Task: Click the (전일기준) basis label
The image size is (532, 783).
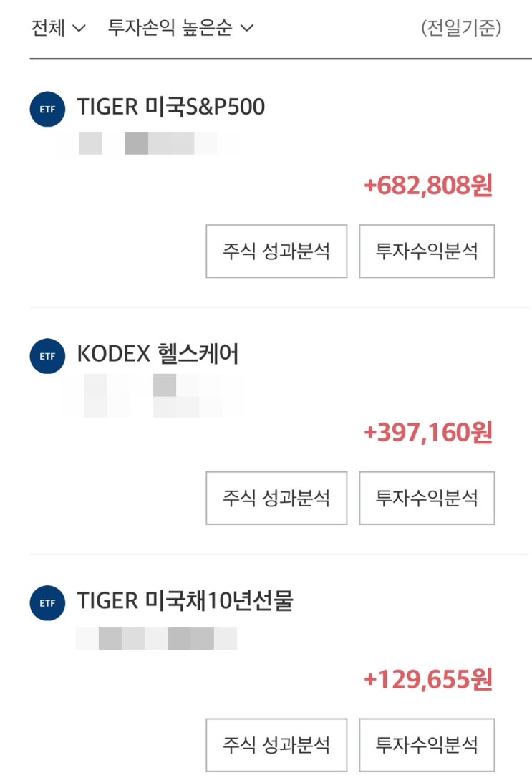Action: point(461,28)
